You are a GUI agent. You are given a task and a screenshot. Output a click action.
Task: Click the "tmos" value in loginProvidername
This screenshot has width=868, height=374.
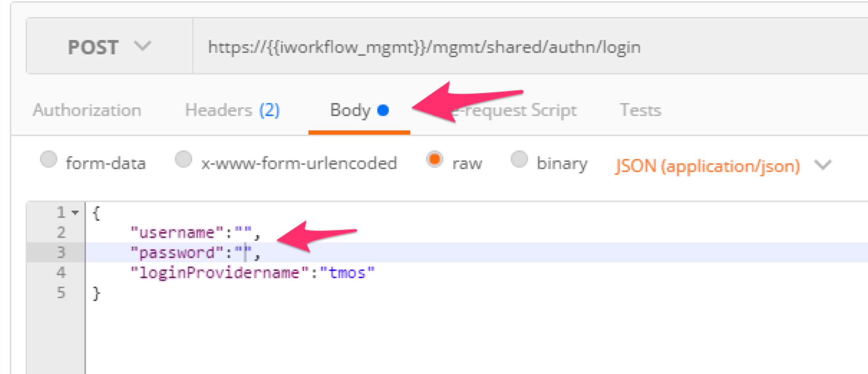(347, 273)
